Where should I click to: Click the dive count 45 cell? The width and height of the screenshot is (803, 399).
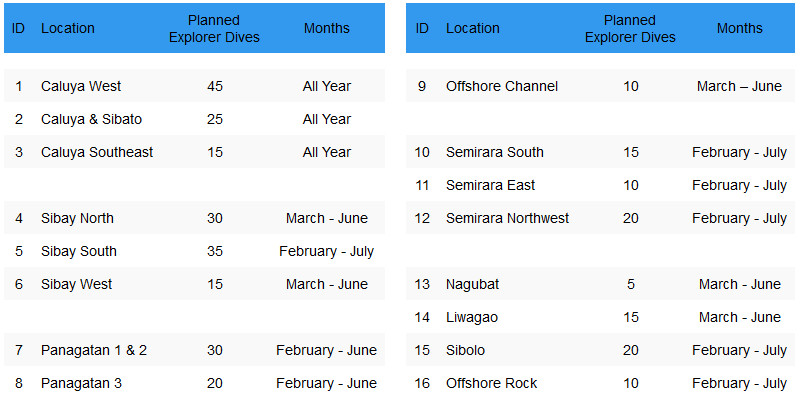coord(215,86)
